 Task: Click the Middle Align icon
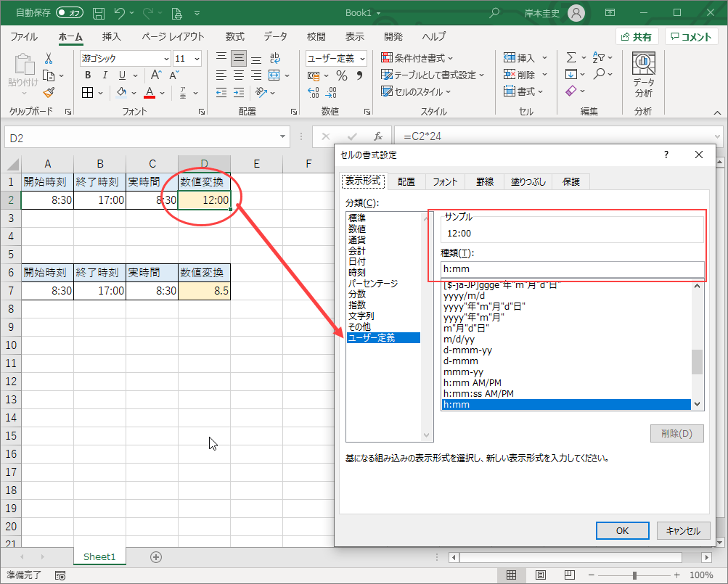click(x=239, y=58)
